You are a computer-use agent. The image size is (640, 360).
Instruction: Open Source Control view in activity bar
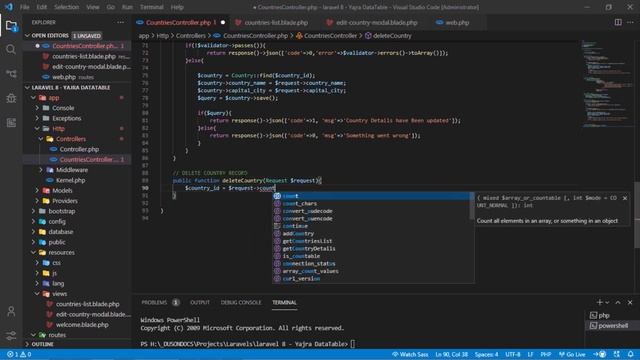(11, 74)
